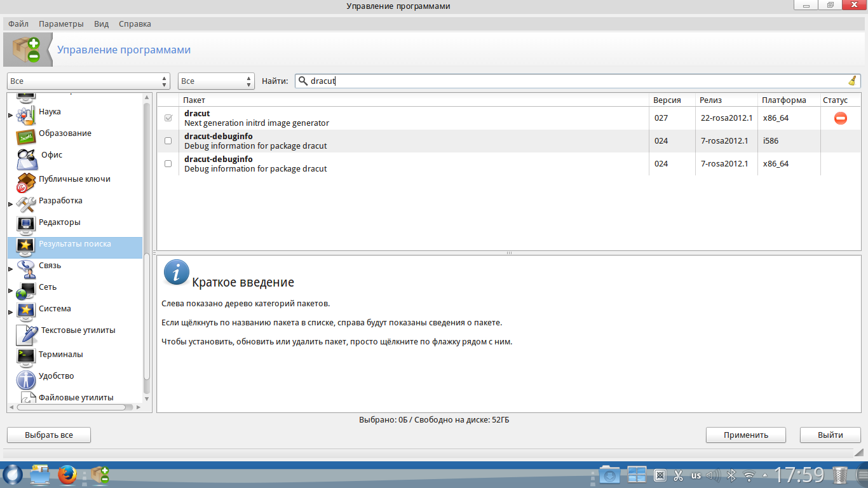Open the first Все filter dropdown

[x=88, y=81]
